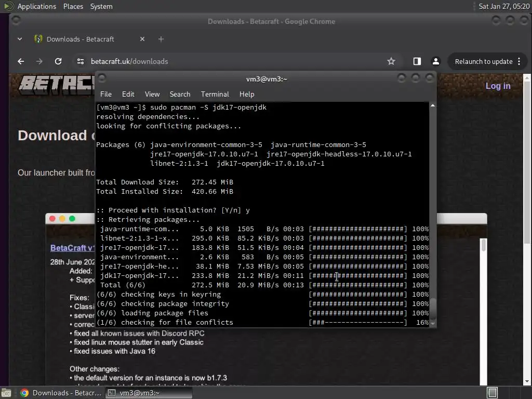Click the 'checking for file conflicts' line
This screenshot has height=399, width=532.
tap(165, 322)
